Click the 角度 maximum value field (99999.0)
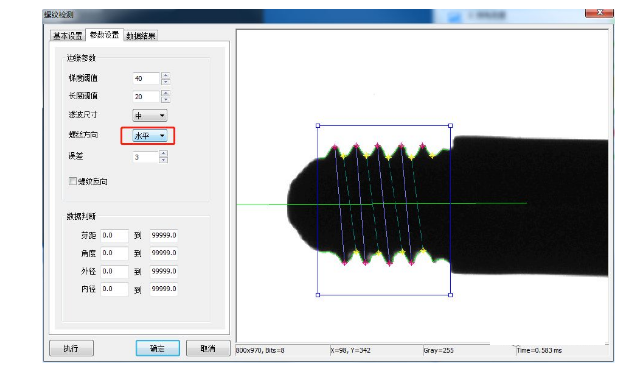Viewport: 631px width, 376px height. pos(163,253)
